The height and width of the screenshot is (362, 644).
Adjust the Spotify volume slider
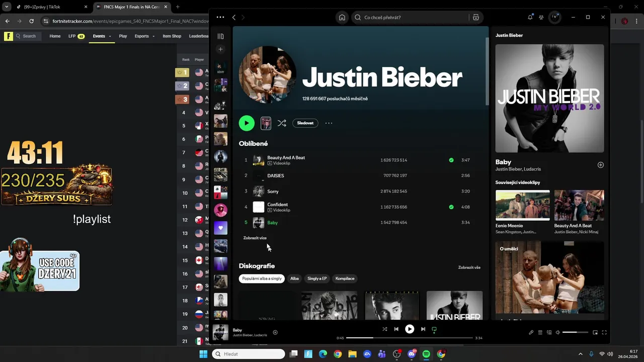[x=575, y=332]
